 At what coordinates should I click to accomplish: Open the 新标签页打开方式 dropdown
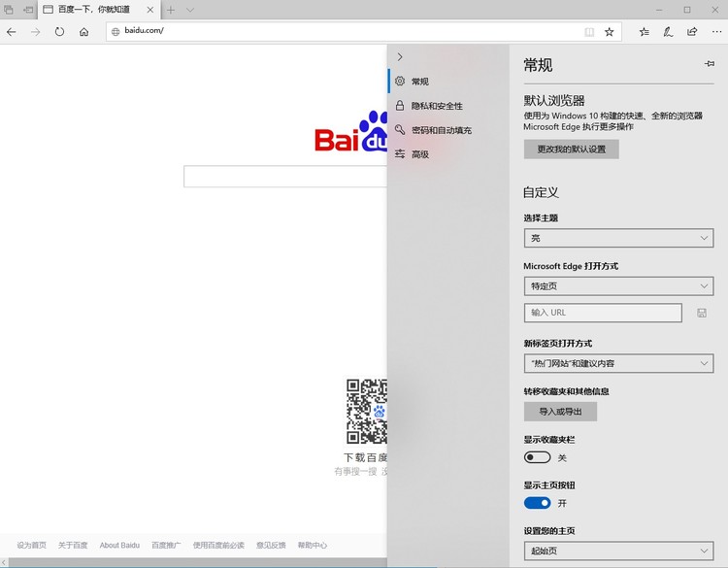[618, 363]
